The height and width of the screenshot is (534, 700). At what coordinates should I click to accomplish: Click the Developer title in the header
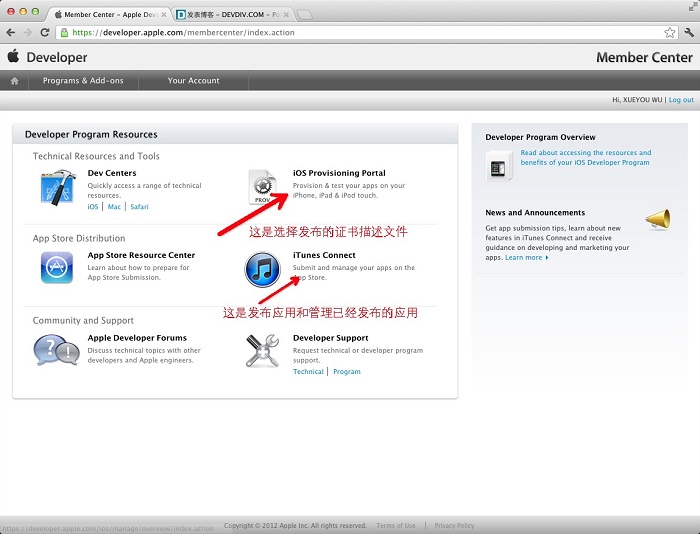pyautogui.click(x=57, y=57)
